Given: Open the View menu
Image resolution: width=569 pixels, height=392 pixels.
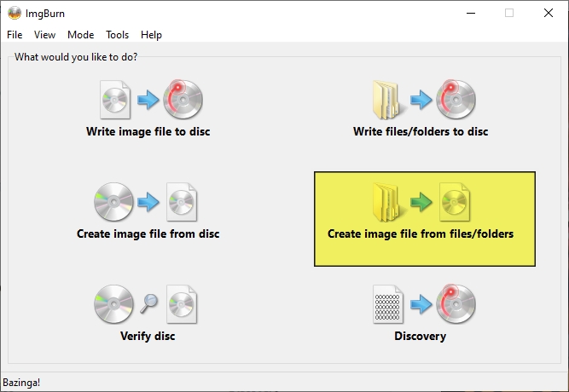Looking at the screenshot, I should coord(44,35).
